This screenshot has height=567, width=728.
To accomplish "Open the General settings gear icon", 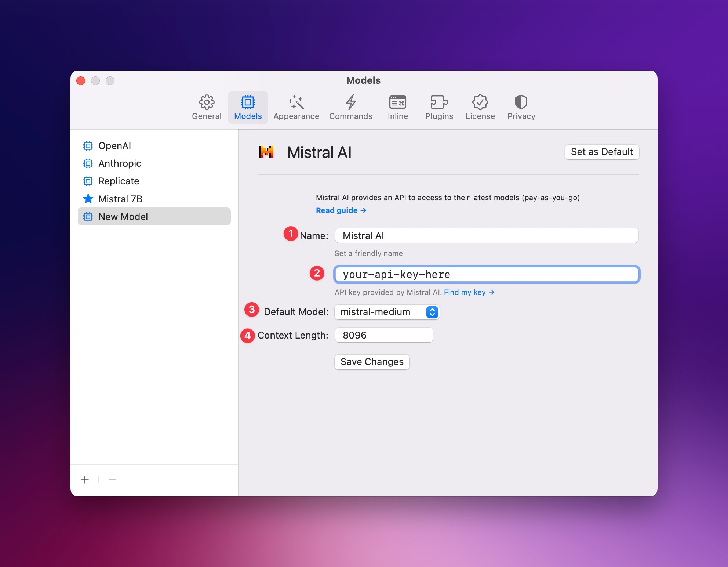I will point(207,102).
